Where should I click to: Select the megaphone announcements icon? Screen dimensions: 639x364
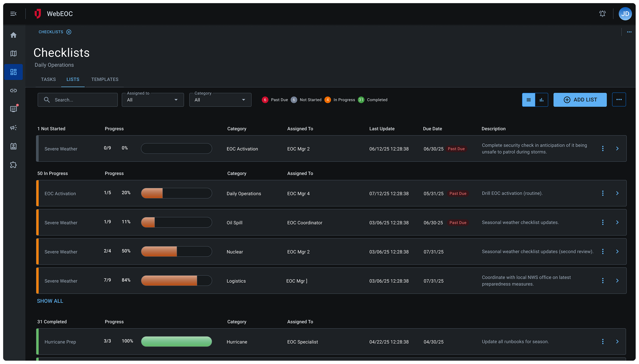click(x=13, y=127)
